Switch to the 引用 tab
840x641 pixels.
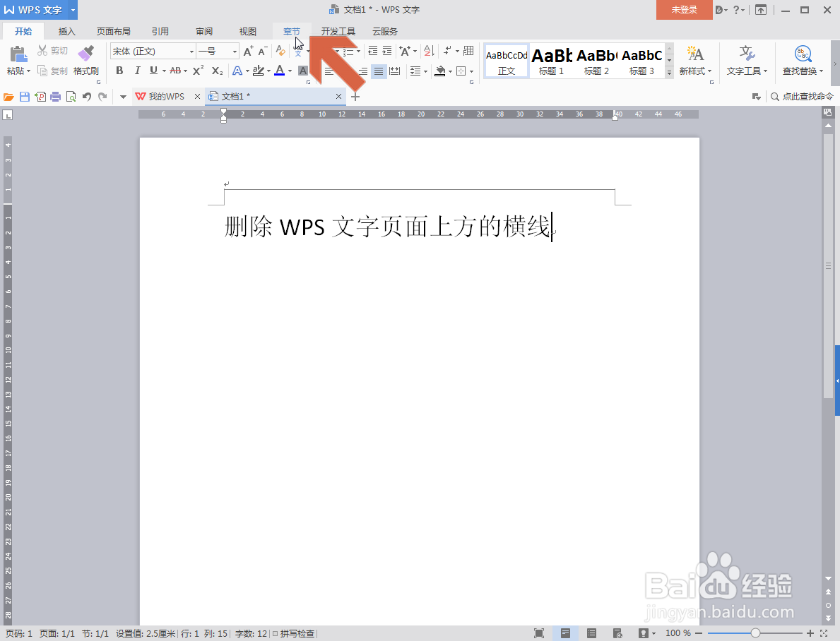[x=160, y=32]
